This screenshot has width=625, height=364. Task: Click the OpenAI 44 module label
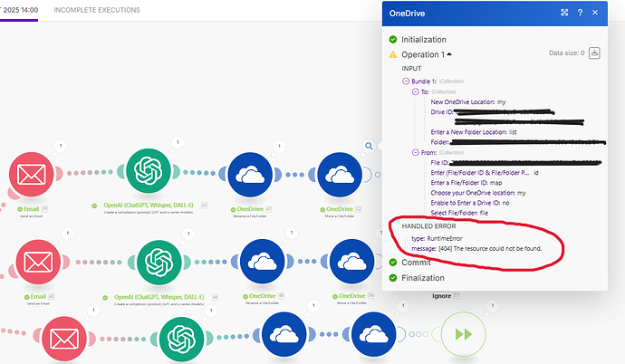159,297
